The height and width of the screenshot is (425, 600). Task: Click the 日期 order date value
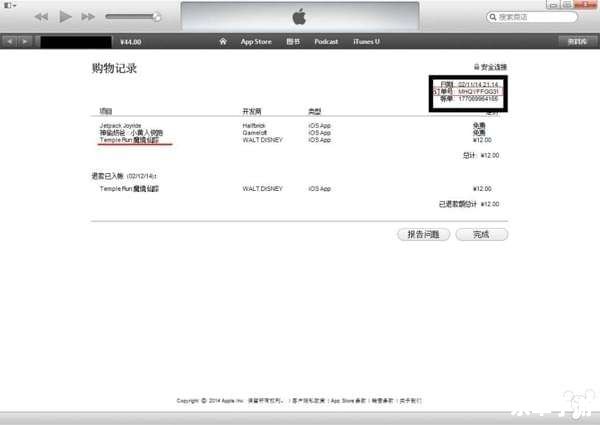(478, 84)
